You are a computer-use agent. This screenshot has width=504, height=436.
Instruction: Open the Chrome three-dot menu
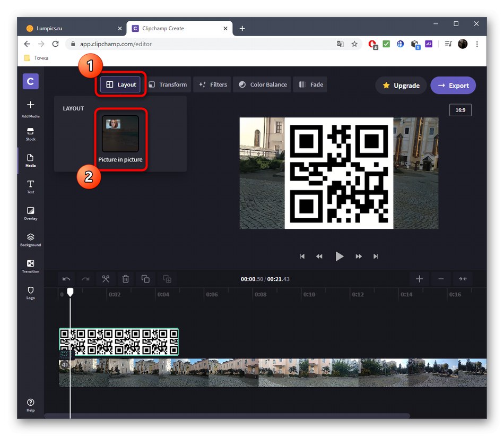(477, 44)
